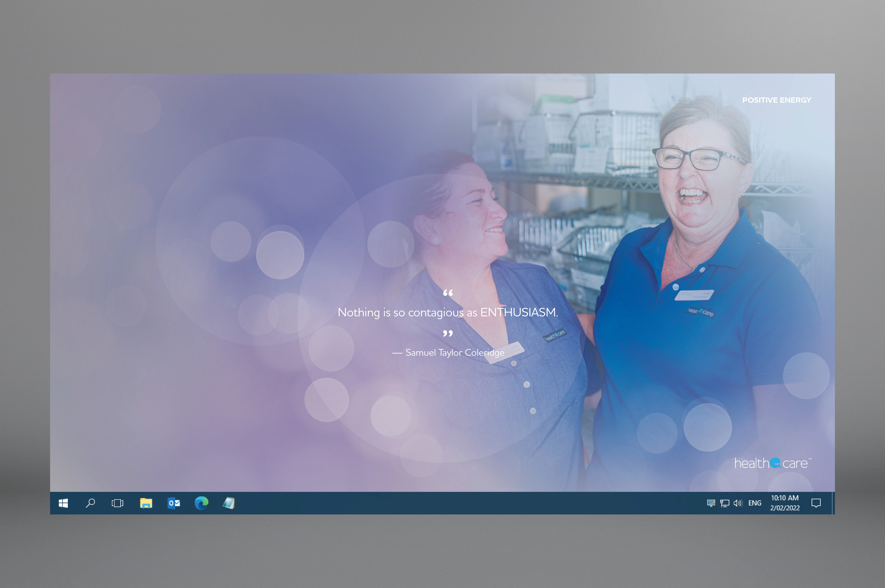Launch File Explorer from taskbar
The width and height of the screenshot is (885, 588).
coord(146,503)
